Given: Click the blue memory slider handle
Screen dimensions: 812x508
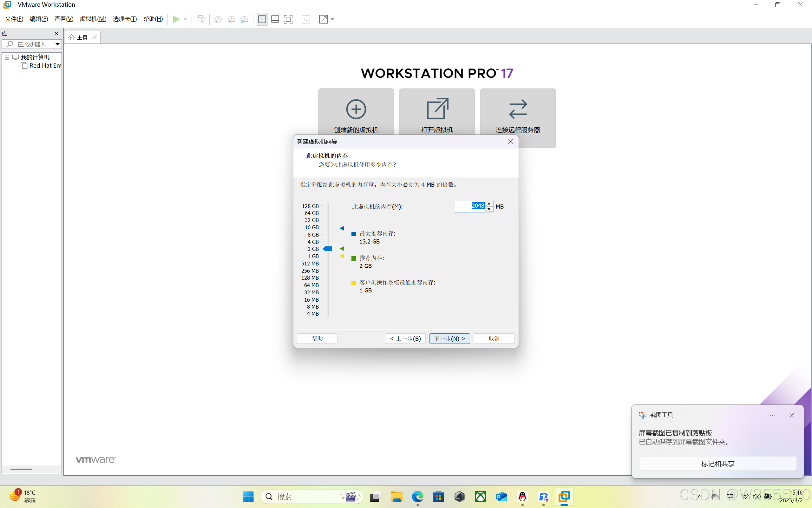Looking at the screenshot, I should 327,249.
